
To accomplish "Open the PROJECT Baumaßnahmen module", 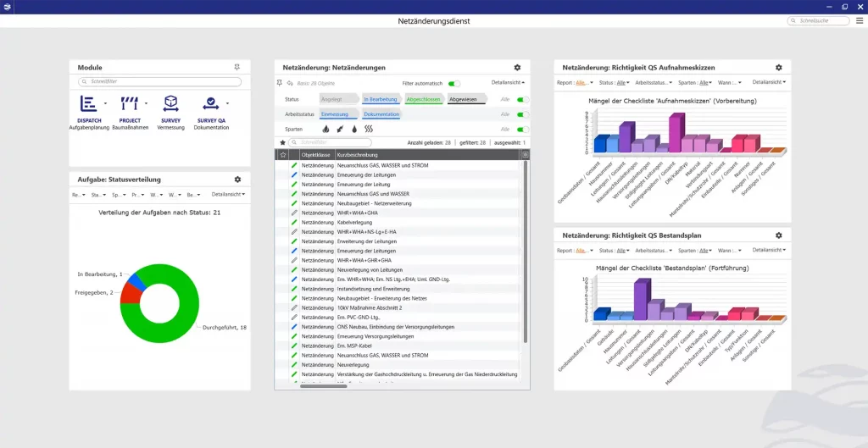I will coord(130,105).
